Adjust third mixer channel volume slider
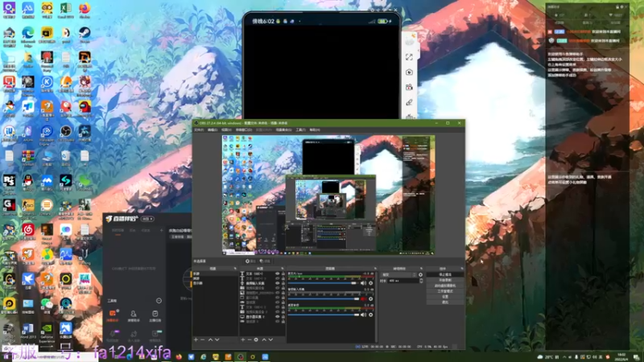 324,315
